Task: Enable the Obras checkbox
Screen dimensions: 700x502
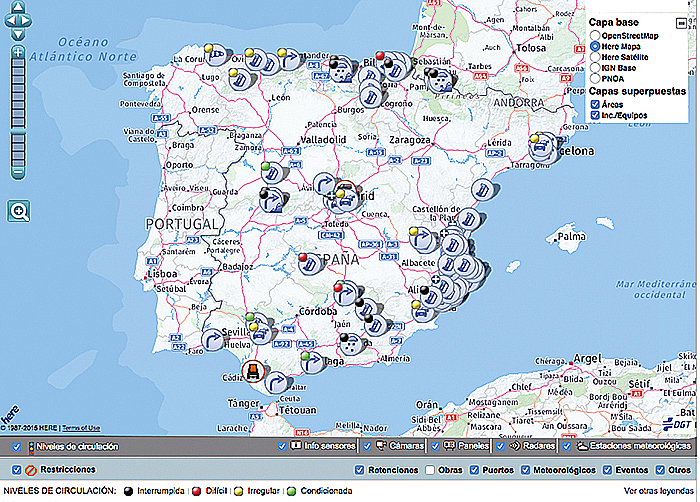Action: pyautogui.click(x=431, y=470)
